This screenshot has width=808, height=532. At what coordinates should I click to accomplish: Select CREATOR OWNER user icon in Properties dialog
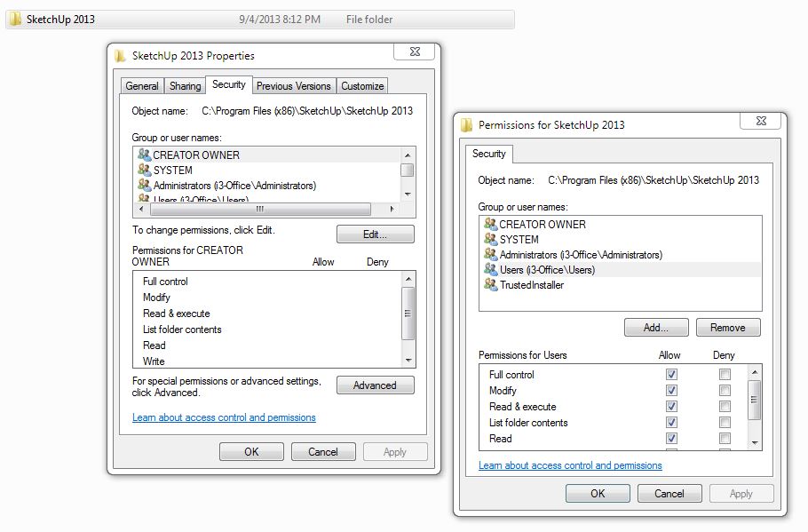coord(144,155)
